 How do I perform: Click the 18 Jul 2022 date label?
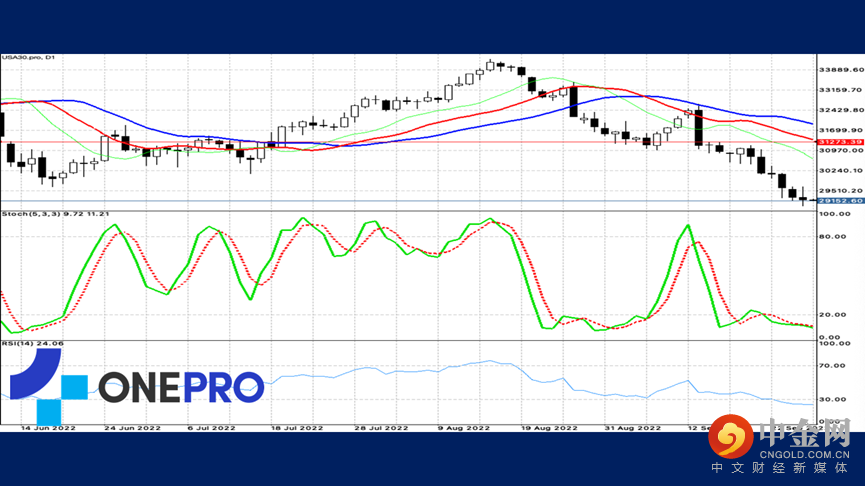pos(296,428)
